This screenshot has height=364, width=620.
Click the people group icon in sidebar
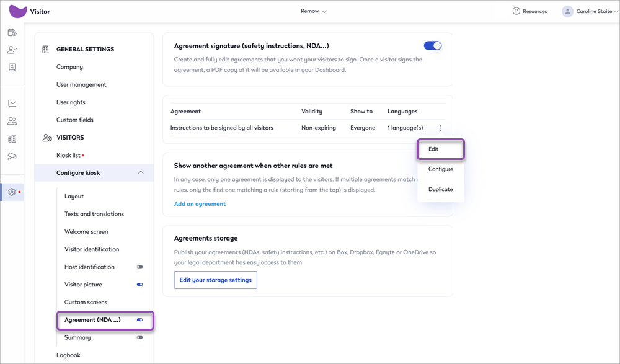(12, 121)
